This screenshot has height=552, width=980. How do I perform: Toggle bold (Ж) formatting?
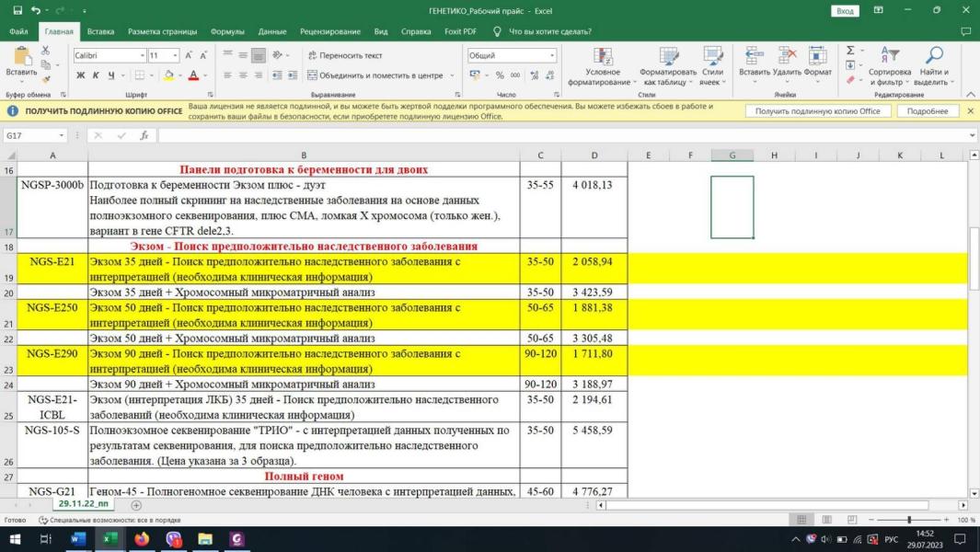(80, 75)
